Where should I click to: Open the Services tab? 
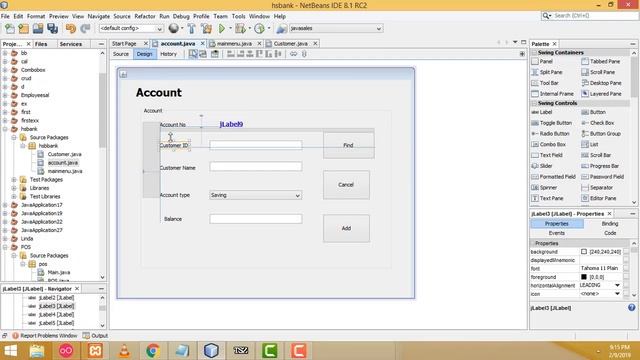pyautogui.click(x=71, y=44)
